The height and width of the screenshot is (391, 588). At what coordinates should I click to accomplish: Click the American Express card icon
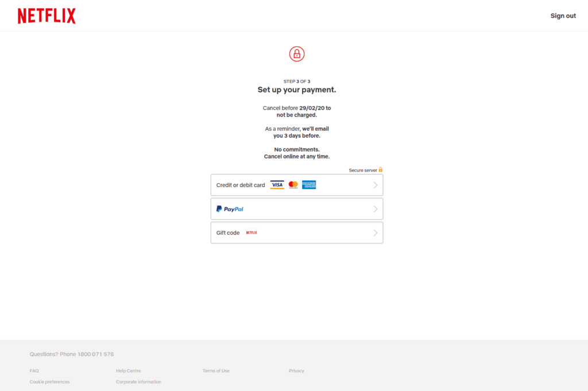(309, 185)
